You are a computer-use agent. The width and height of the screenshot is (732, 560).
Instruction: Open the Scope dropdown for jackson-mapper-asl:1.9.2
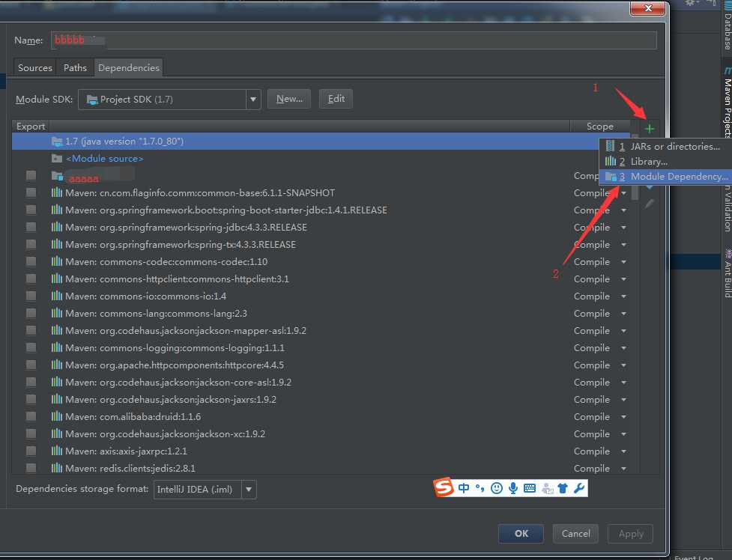click(623, 331)
